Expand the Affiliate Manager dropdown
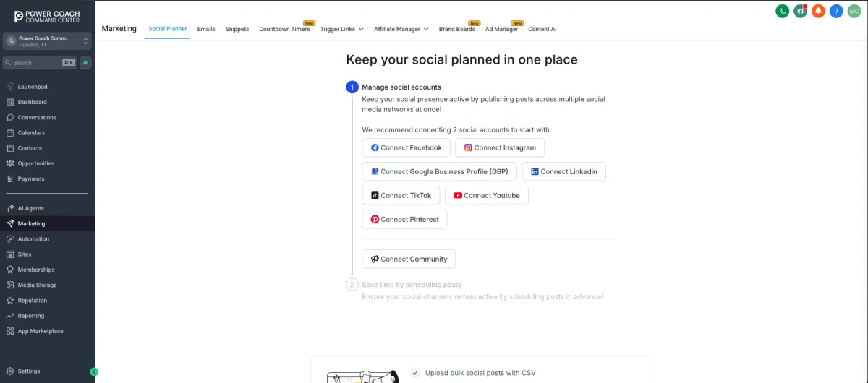Image resolution: width=868 pixels, height=383 pixels. click(401, 29)
